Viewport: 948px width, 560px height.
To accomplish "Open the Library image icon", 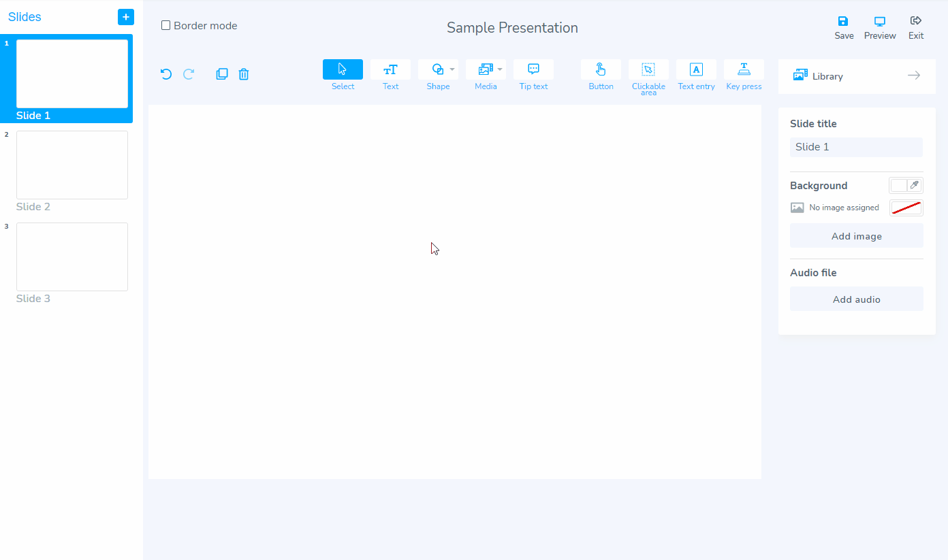I will click(800, 76).
